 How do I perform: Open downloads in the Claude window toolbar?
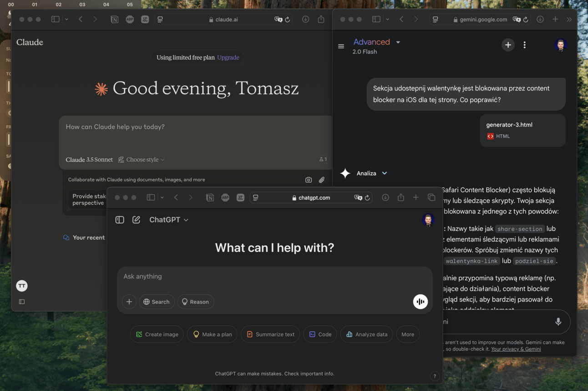pyautogui.click(x=306, y=20)
